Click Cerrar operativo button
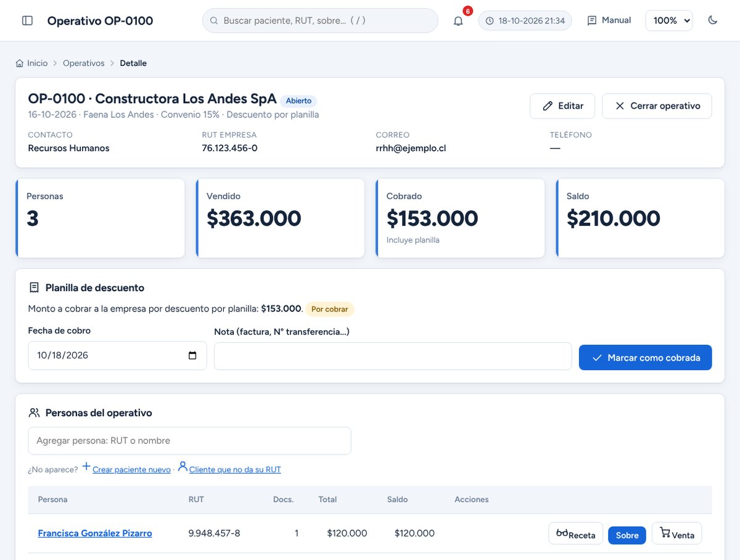The height and width of the screenshot is (560, 740). tap(657, 106)
